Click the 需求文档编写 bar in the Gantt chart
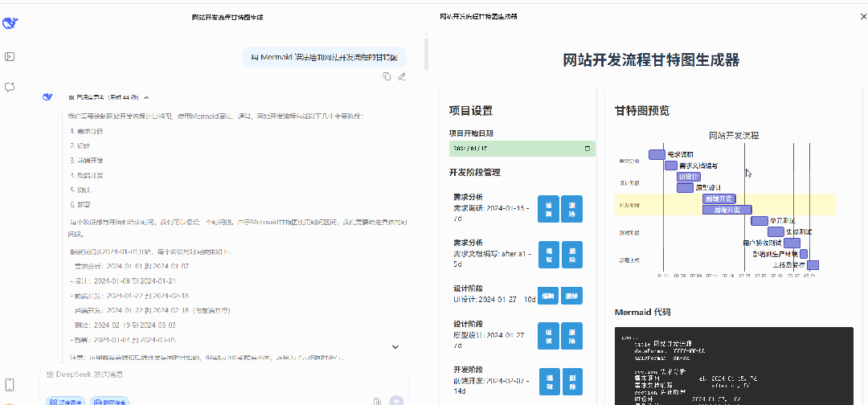868x405 pixels. click(x=671, y=166)
